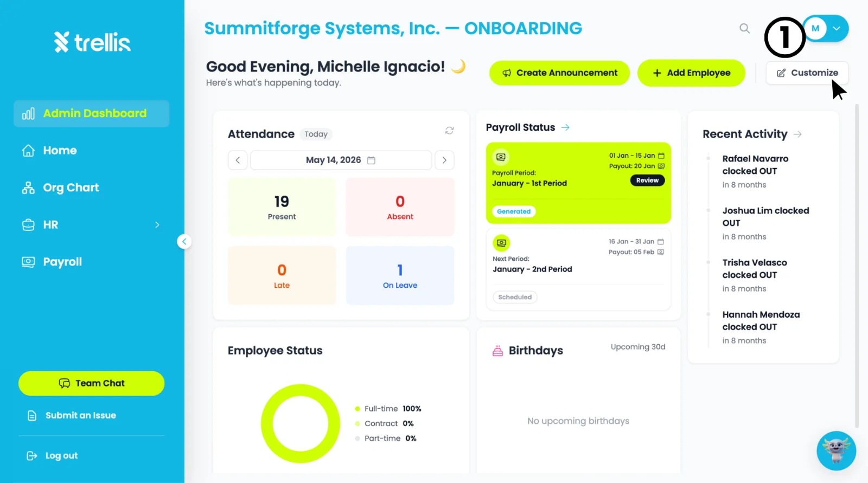Click the January - 2nd Period title
The image size is (868, 483).
click(532, 269)
